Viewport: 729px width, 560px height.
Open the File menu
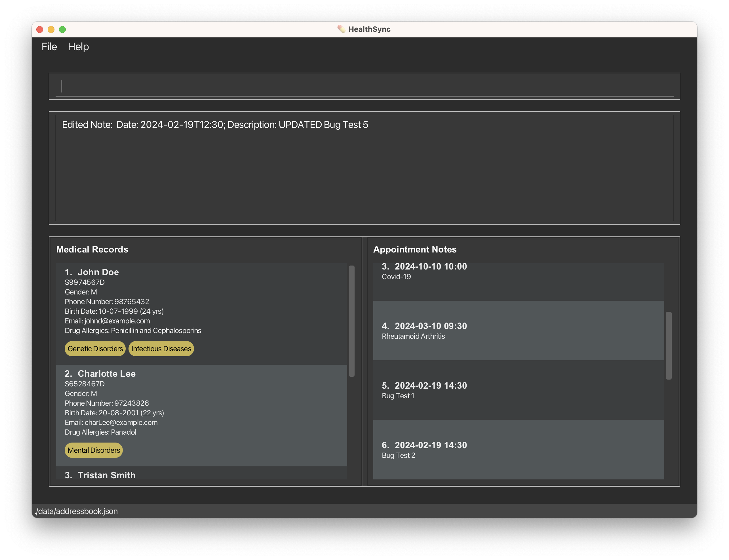[49, 47]
